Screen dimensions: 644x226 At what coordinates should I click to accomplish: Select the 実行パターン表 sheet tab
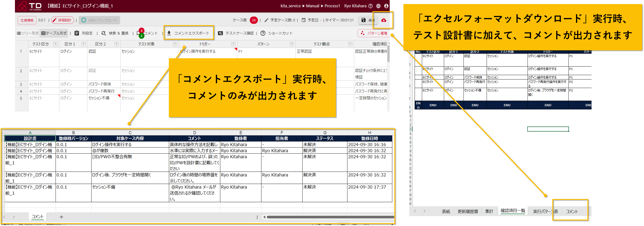point(546,212)
